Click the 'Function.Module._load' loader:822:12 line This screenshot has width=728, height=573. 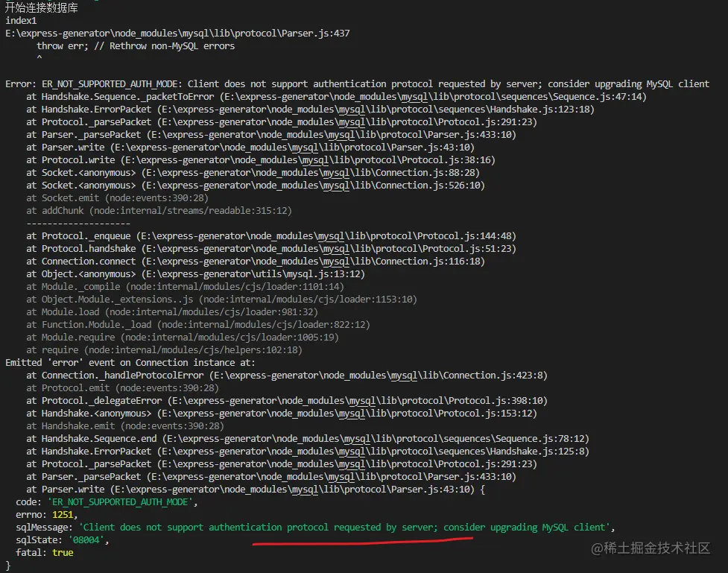[x=198, y=325]
